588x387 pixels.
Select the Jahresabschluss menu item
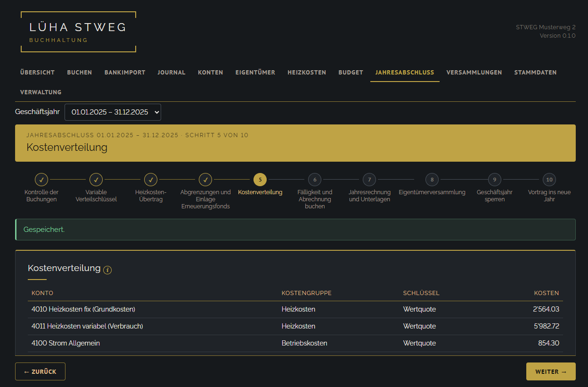(405, 73)
